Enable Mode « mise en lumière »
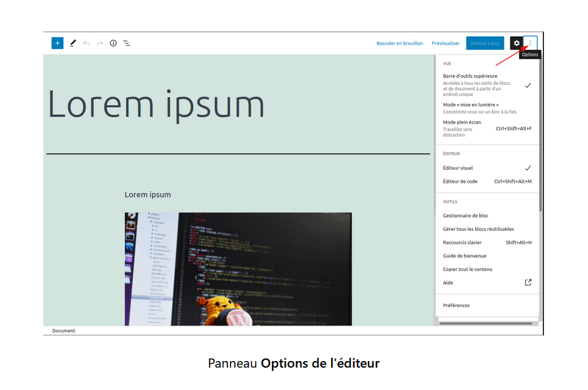This screenshot has height=390, width=588. tap(487, 108)
